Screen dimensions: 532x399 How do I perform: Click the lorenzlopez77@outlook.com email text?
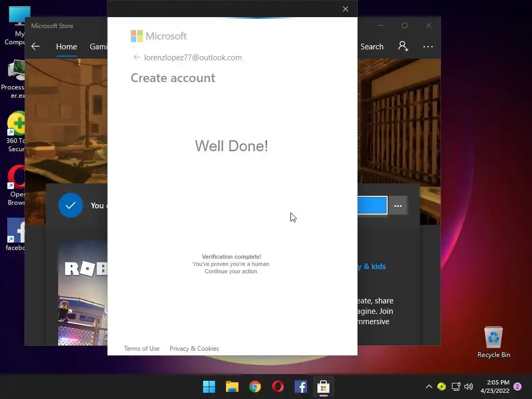point(193,57)
